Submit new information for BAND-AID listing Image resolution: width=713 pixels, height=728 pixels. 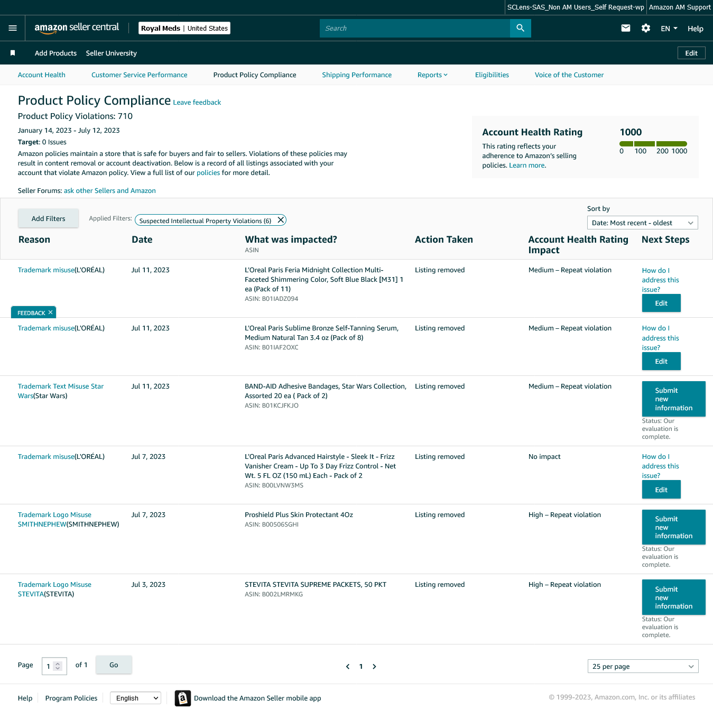[674, 399]
